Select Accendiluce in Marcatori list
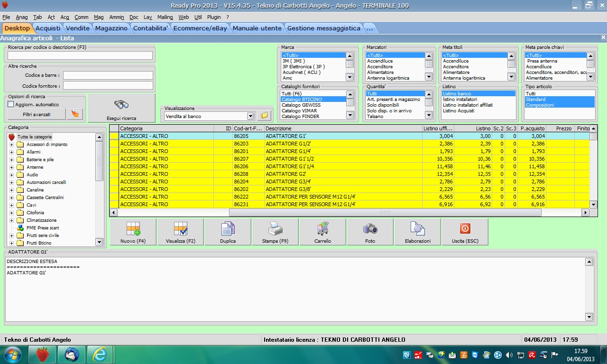Viewport: 607px width, 364px height. point(395,61)
